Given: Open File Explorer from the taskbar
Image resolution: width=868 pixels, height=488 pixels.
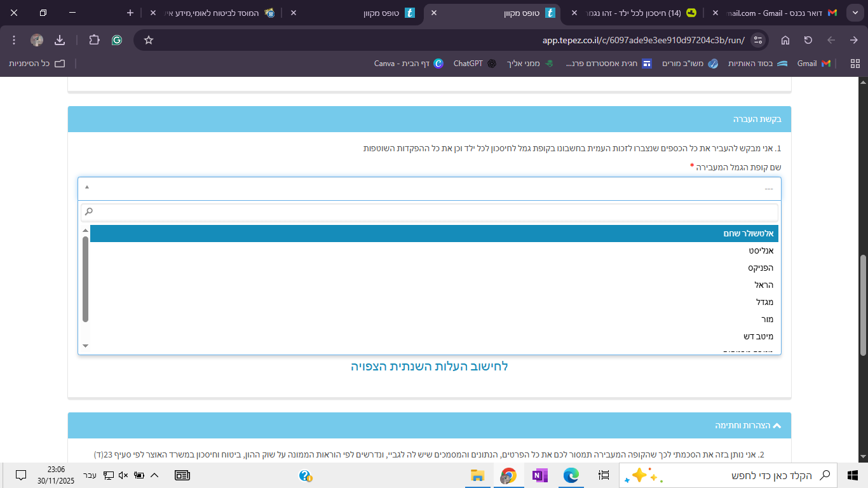Looking at the screenshot, I should (477, 475).
